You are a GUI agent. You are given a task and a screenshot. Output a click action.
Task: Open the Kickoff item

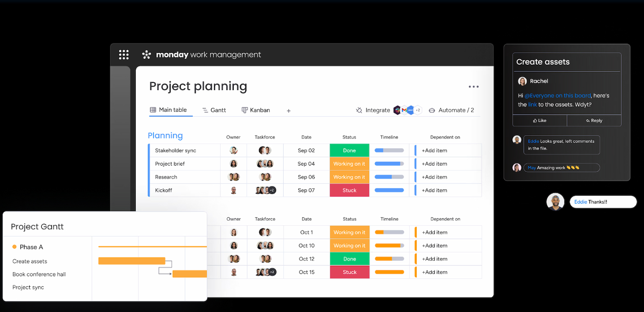coord(163,190)
